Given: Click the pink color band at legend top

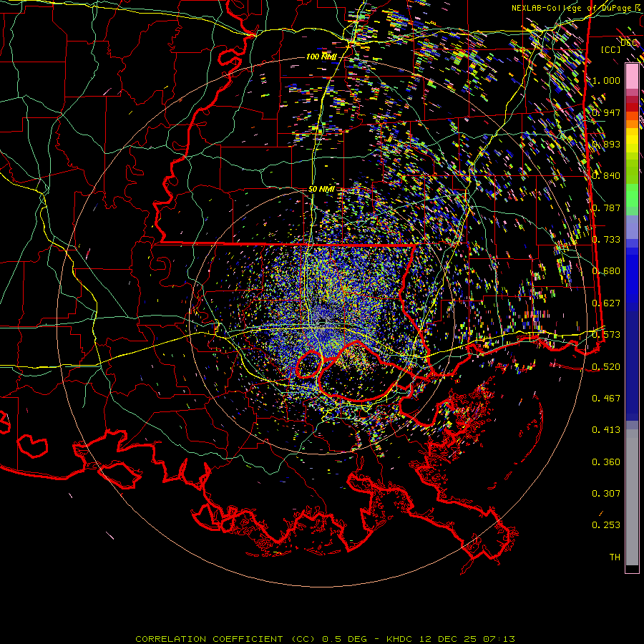Looking at the screenshot, I should (632, 76).
